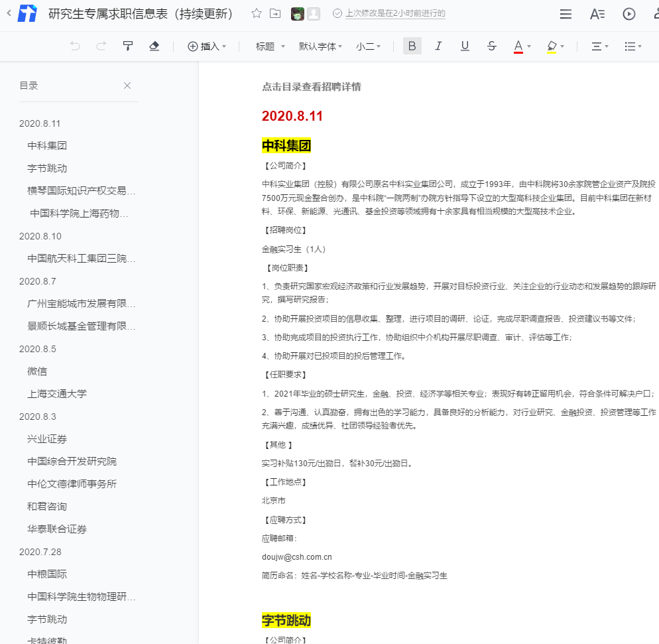Screen dimensions: 659x644
Task: Select 华泰联合证券 in the outline
Action: (57, 529)
